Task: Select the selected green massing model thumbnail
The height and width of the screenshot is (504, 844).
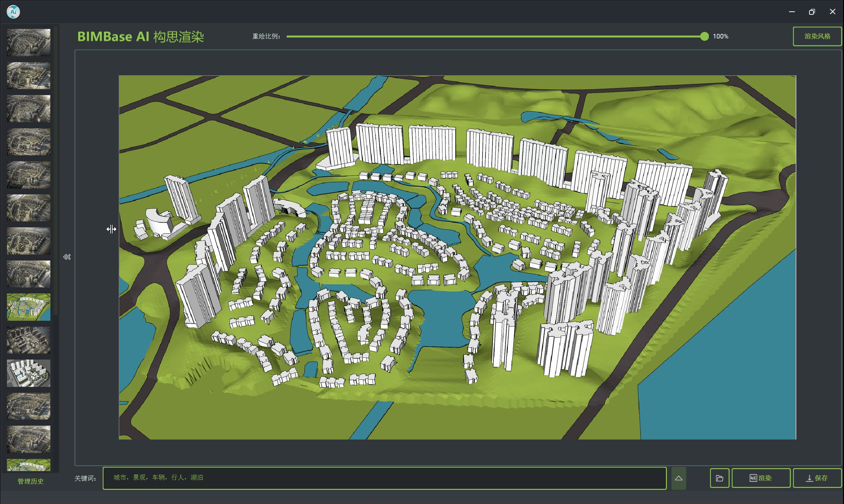Action: coord(29,307)
